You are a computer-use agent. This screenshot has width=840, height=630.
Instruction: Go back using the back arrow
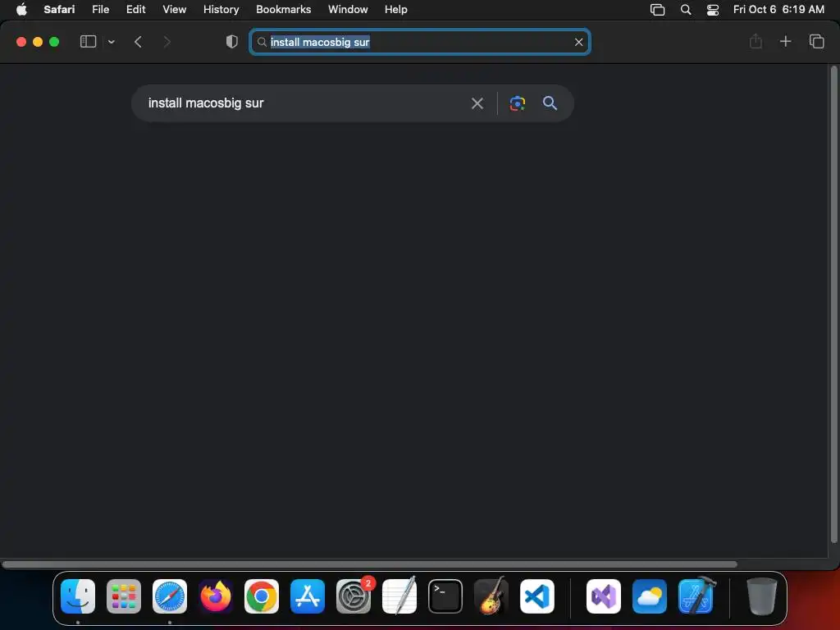point(138,42)
